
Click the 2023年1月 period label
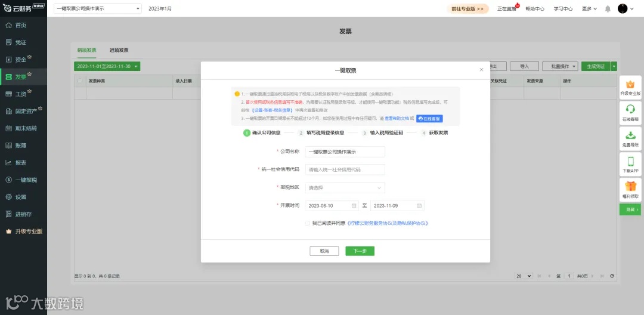click(x=160, y=8)
